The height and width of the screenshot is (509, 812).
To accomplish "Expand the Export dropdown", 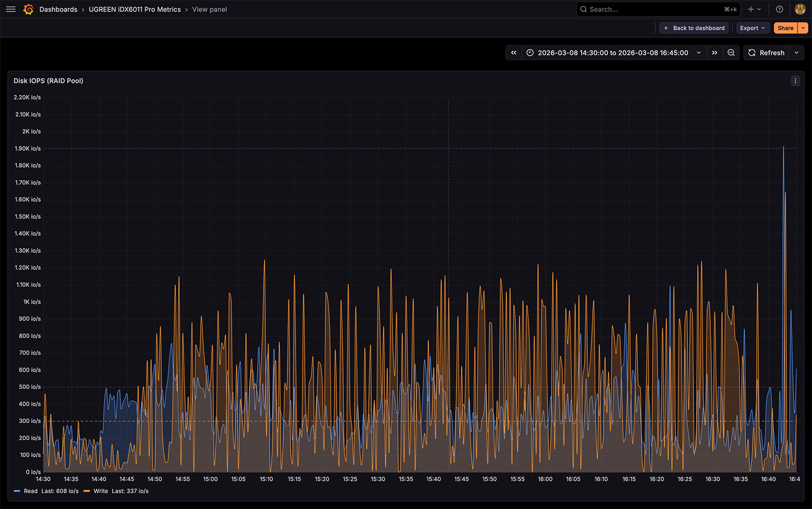I will [x=752, y=28].
